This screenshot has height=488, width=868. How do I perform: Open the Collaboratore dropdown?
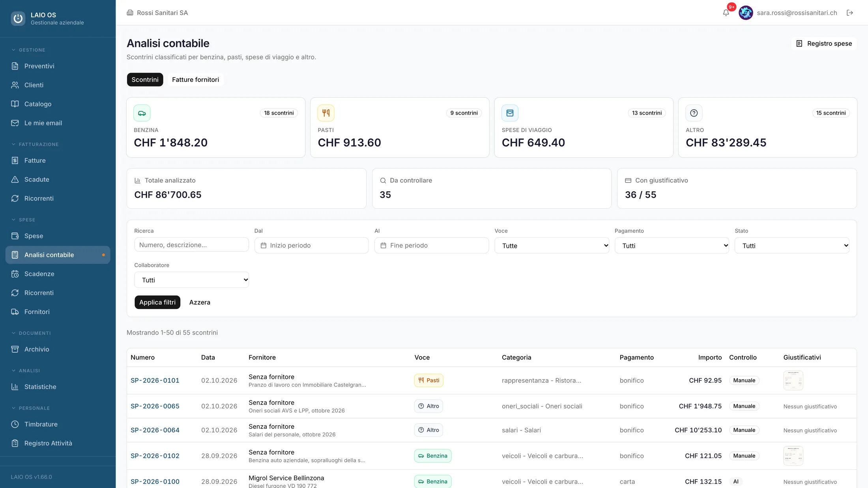tap(191, 280)
